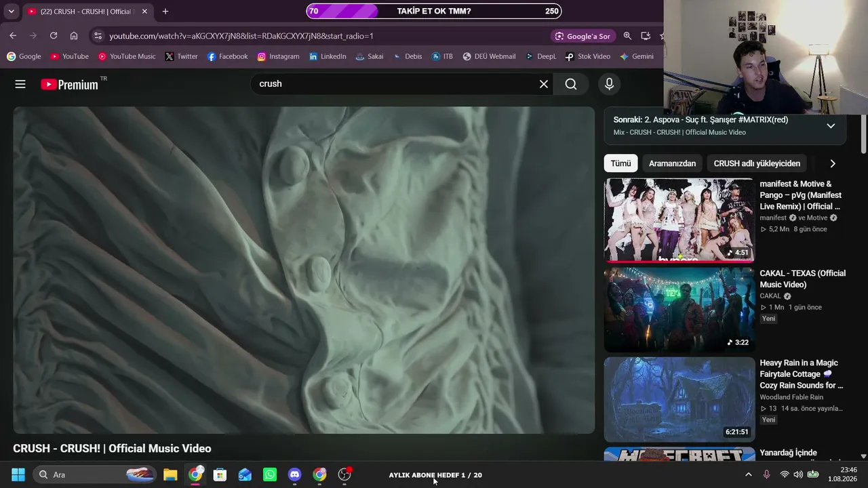Reload the current page
868x488 pixels.
54,36
